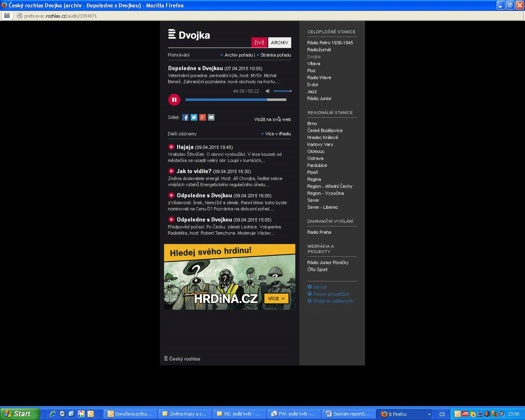Select Sever - Liberec station
Screen dimensions: 525x420
pos(323,207)
